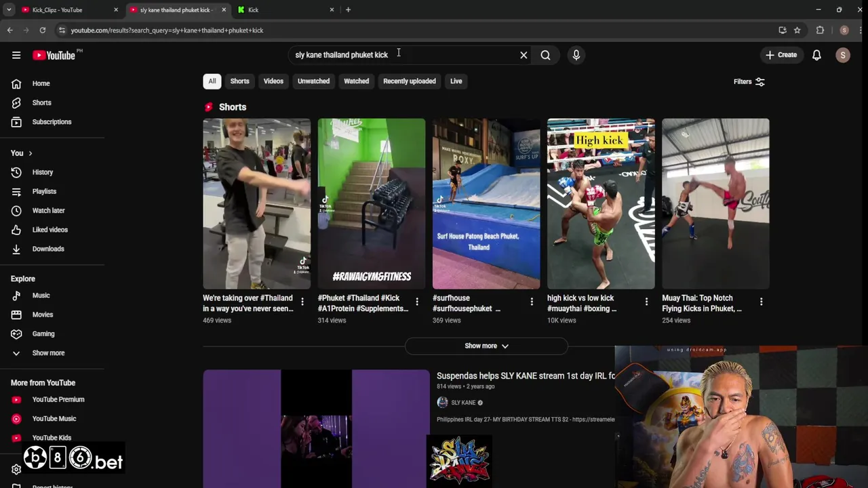Open YouTube Premium link

pos(52,399)
